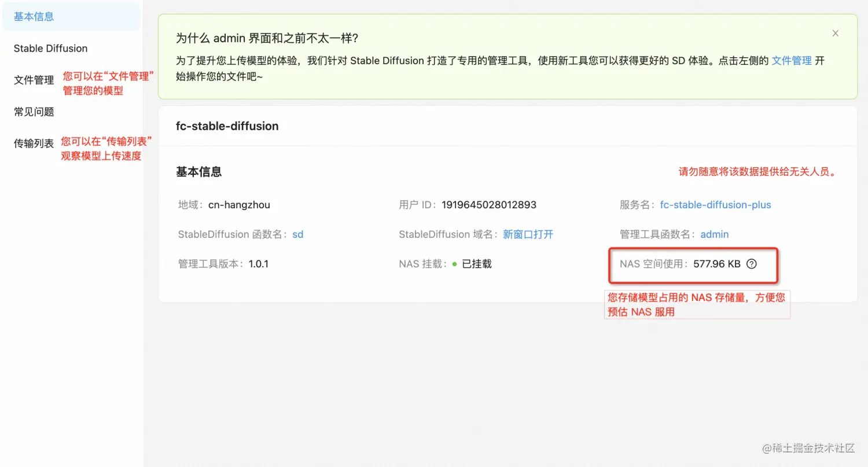Click the 基本信息 section heading

(x=198, y=172)
